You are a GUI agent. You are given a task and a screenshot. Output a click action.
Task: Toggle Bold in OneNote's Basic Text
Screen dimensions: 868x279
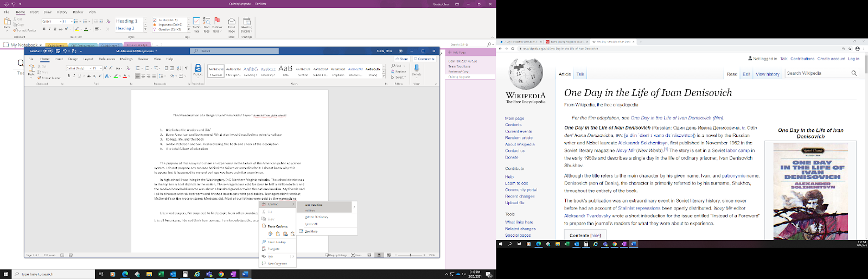coord(44,29)
